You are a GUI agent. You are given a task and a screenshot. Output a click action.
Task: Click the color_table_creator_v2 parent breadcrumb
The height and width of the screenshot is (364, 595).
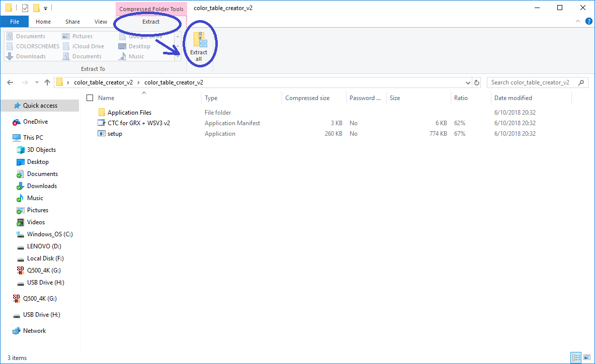[103, 82]
